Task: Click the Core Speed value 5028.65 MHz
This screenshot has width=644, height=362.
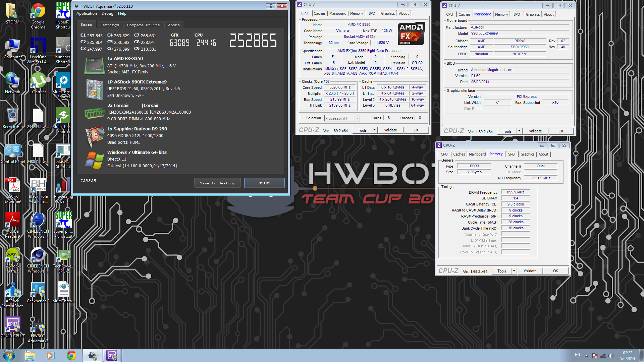Action: pyautogui.click(x=340, y=87)
